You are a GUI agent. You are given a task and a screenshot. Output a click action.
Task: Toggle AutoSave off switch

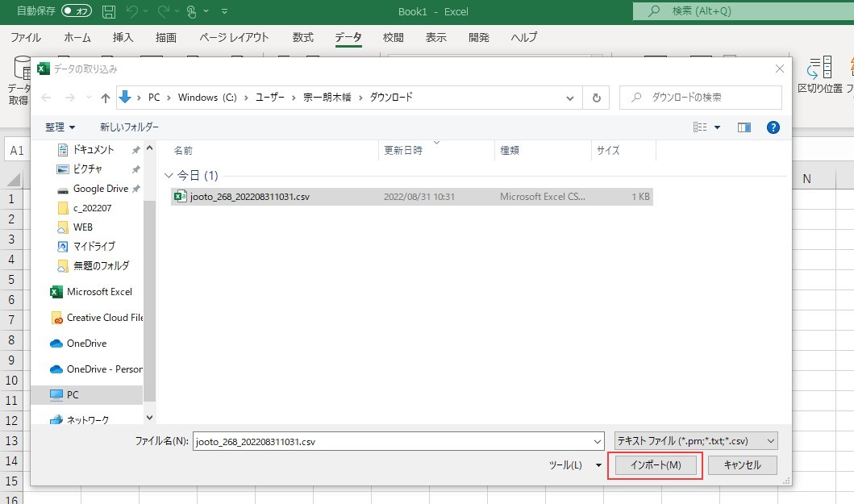click(x=75, y=10)
